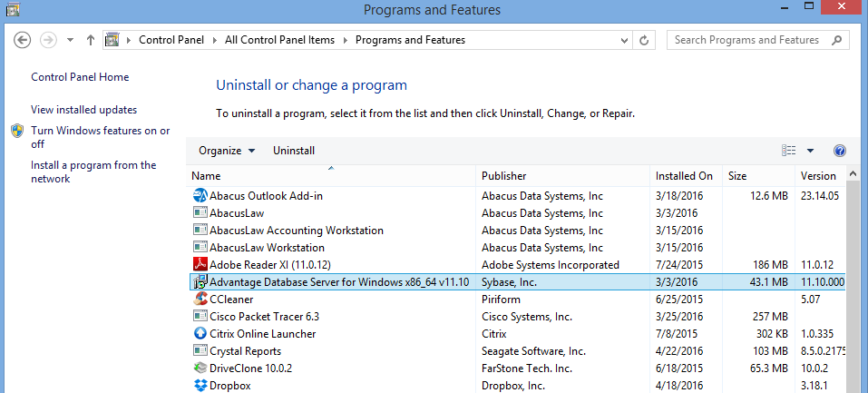The image size is (868, 393).
Task: Open Control Panel Home link
Action: point(80,77)
